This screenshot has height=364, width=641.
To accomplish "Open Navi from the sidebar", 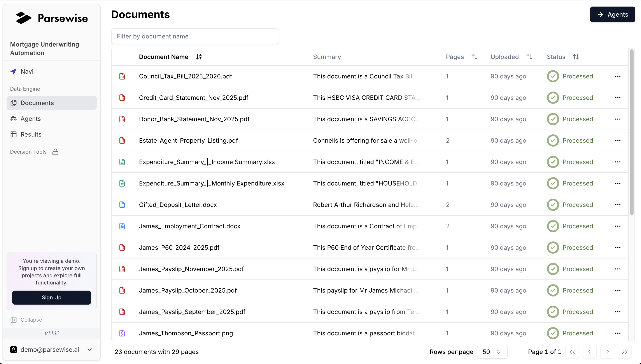I will tap(52, 71).
